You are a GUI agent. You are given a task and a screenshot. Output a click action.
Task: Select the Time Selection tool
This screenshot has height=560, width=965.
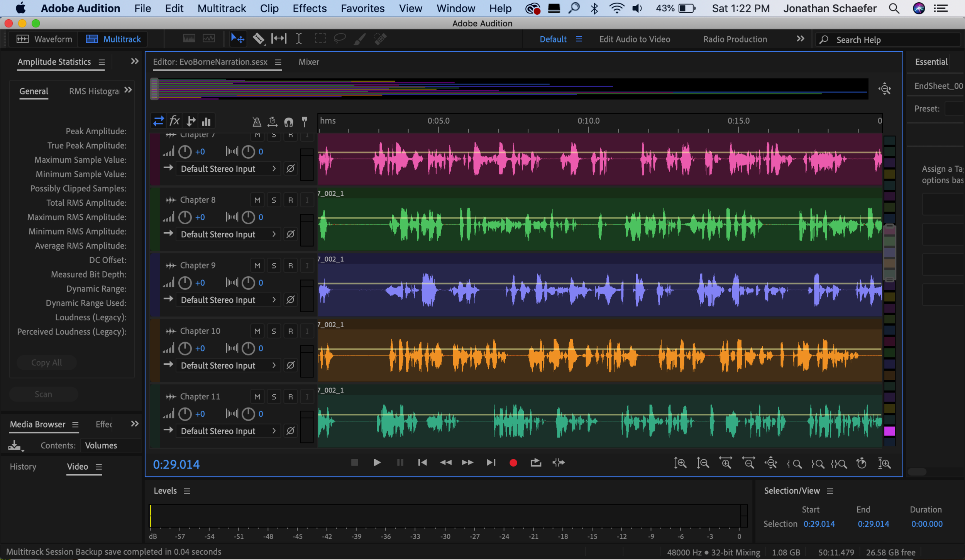[299, 39]
